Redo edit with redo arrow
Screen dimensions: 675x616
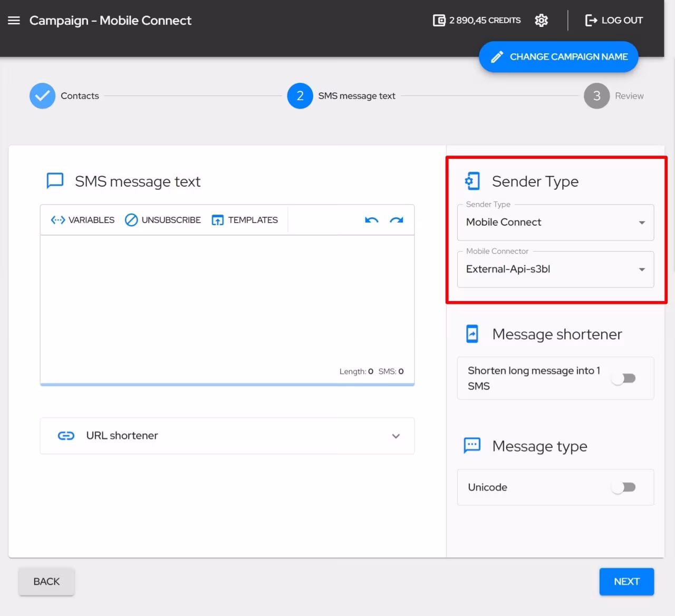click(397, 220)
